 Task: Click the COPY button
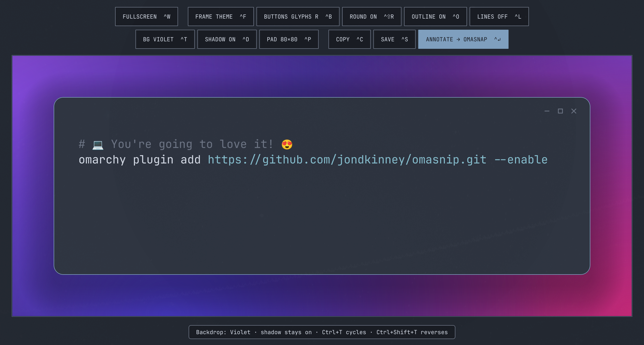349,39
